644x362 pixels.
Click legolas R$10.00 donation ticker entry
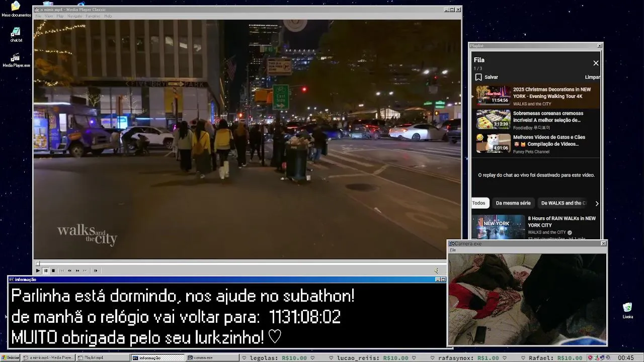coord(279,358)
